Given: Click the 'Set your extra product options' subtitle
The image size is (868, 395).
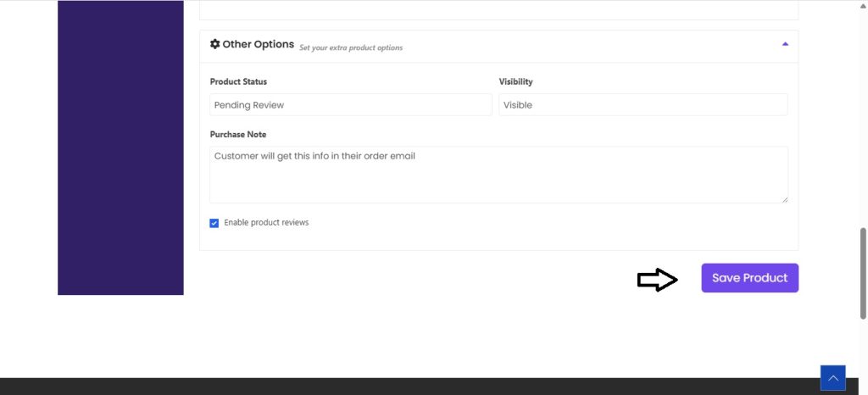Looking at the screenshot, I should tap(351, 47).
